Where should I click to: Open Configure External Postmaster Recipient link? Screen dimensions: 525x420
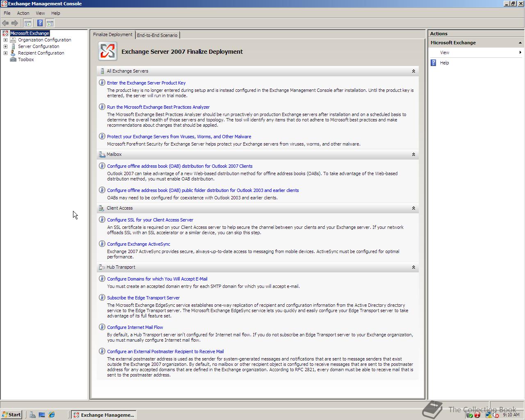165,352
